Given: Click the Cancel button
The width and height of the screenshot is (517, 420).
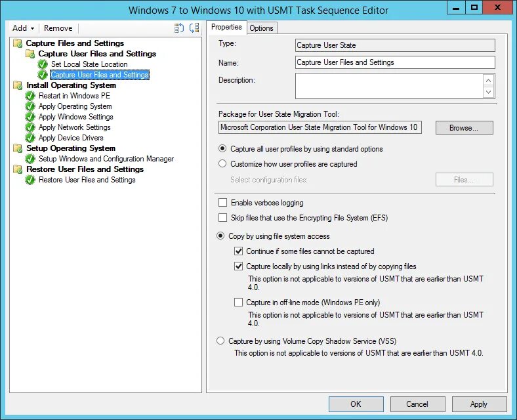Looking at the screenshot, I should 417,404.
